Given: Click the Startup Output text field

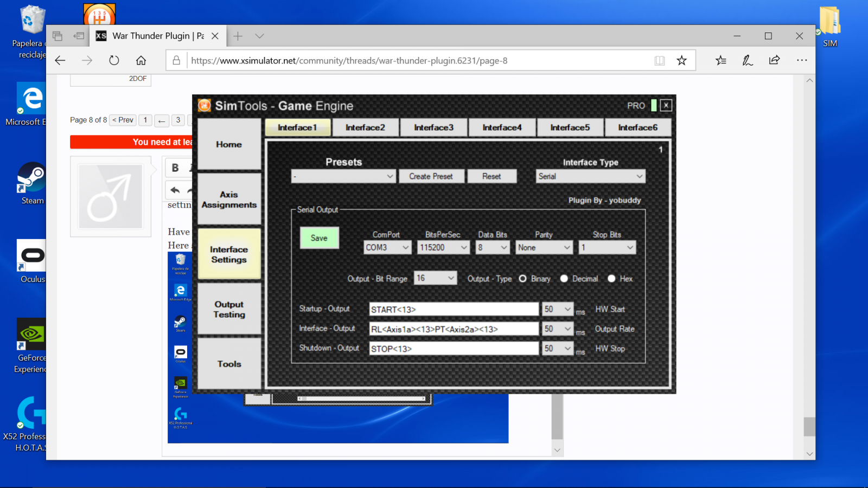Looking at the screenshot, I should (454, 309).
